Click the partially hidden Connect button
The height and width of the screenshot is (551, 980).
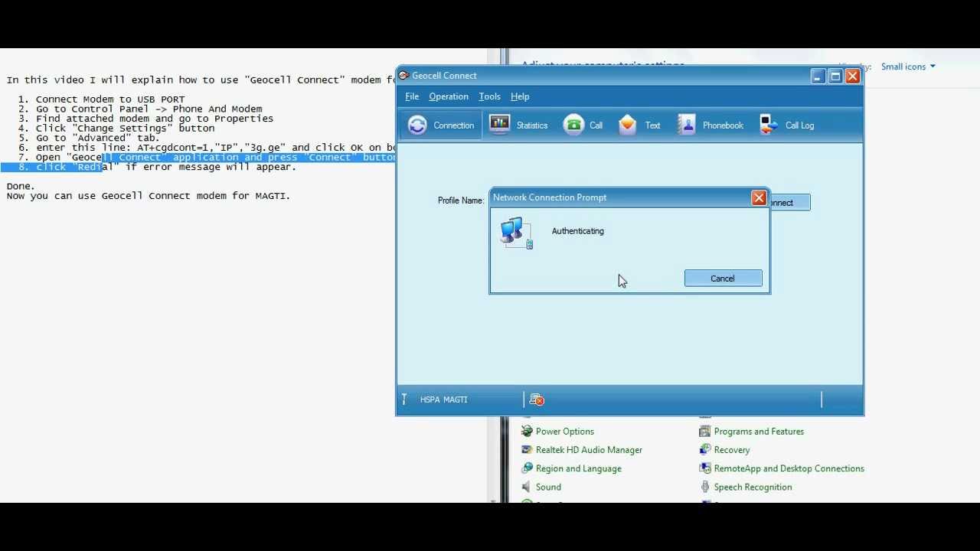(790, 203)
